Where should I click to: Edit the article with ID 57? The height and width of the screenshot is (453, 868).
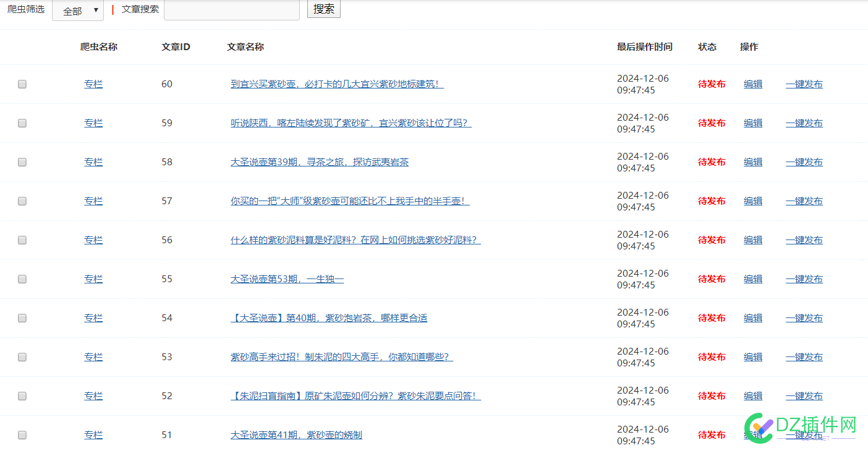753,201
